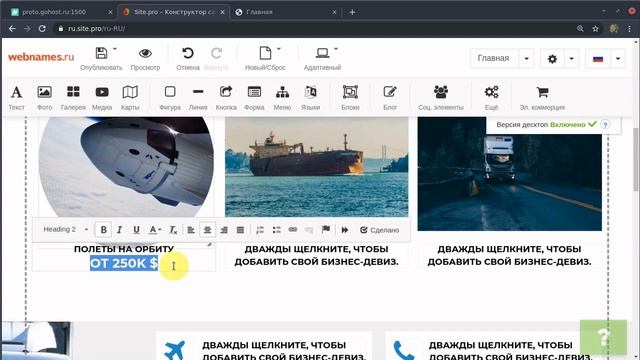Open the text color dropdown
640x360 pixels.
coord(155,230)
